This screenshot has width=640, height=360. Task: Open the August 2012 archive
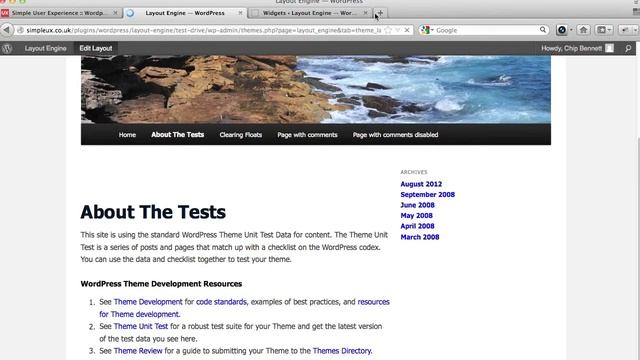(x=421, y=184)
